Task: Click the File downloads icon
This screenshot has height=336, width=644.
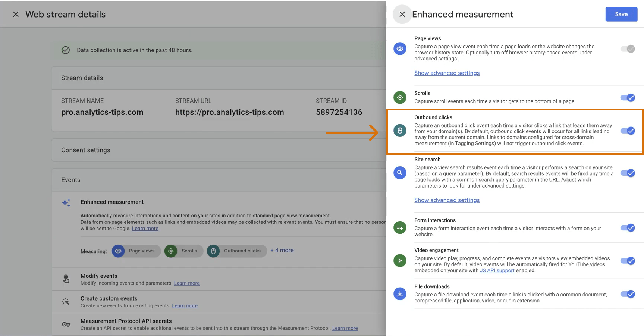Action: 400,294
